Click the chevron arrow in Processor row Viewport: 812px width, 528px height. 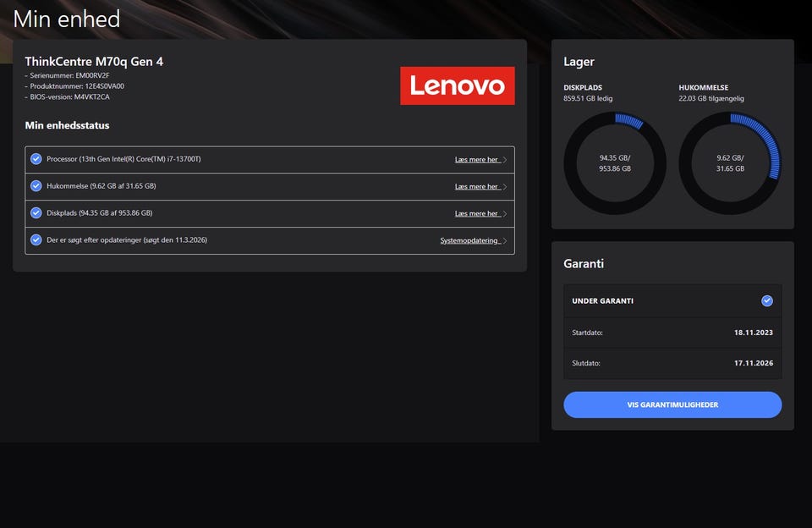tap(505, 160)
